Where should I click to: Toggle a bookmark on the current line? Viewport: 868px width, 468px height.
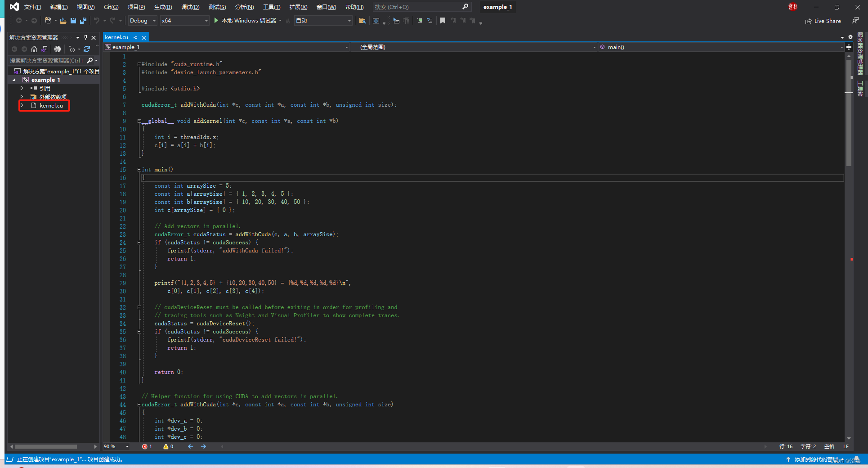click(x=443, y=21)
